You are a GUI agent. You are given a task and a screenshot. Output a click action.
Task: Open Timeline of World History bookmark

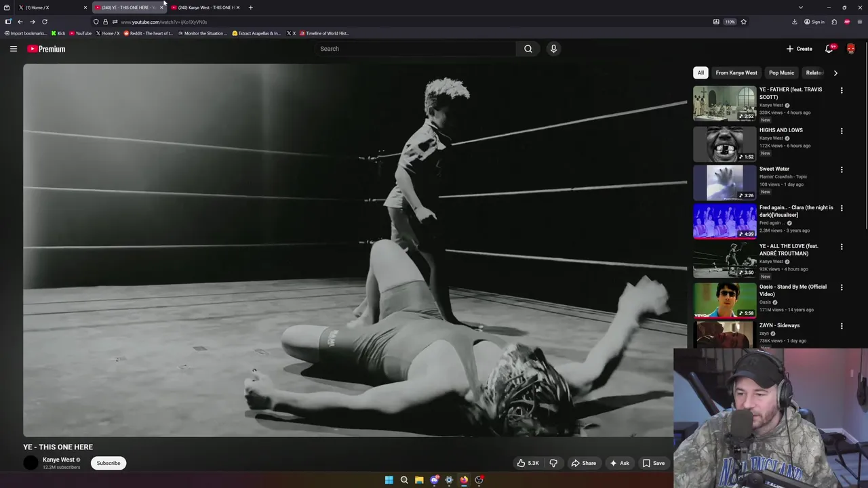point(324,33)
